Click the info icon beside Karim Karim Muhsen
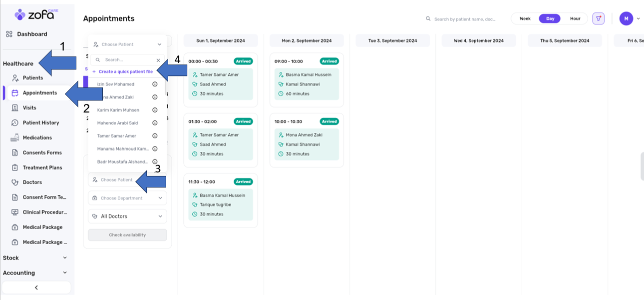The width and height of the screenshot is (644, 300). tap(155, 110)
